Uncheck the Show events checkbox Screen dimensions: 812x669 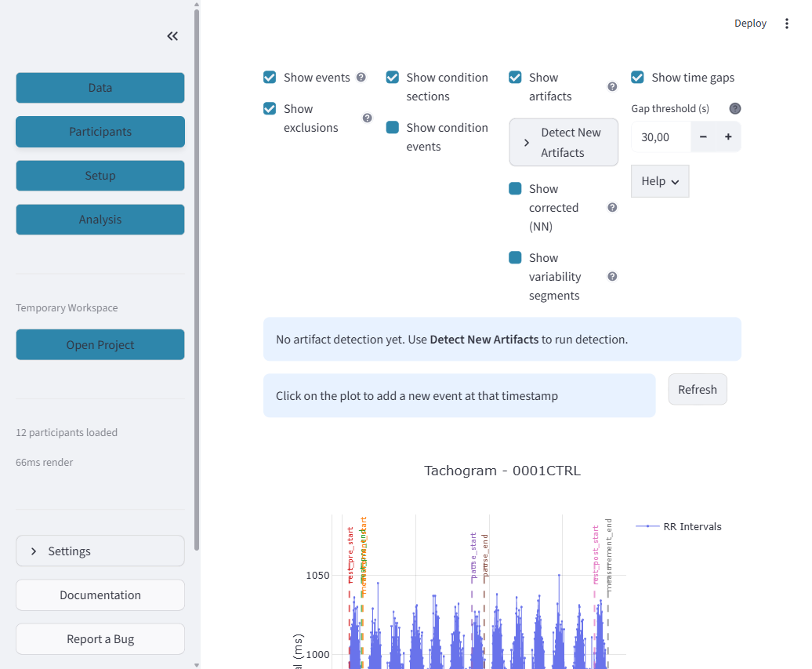pyautogui.click(x=270, y=77)
